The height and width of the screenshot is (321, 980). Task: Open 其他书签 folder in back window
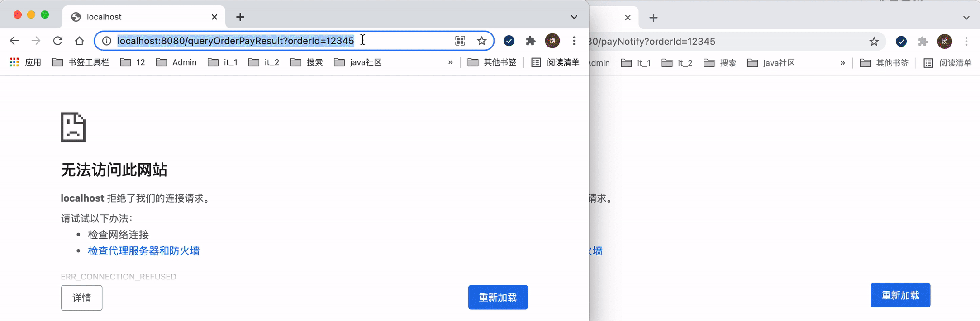click(x=884, y=63)
